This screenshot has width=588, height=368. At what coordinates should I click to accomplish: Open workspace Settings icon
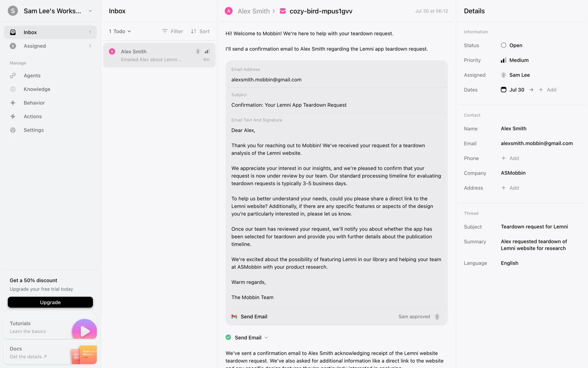tap(13, 130)
